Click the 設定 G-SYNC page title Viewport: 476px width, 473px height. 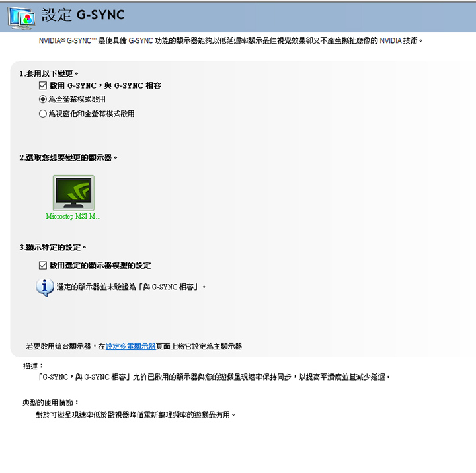click(x=83, y=15)
